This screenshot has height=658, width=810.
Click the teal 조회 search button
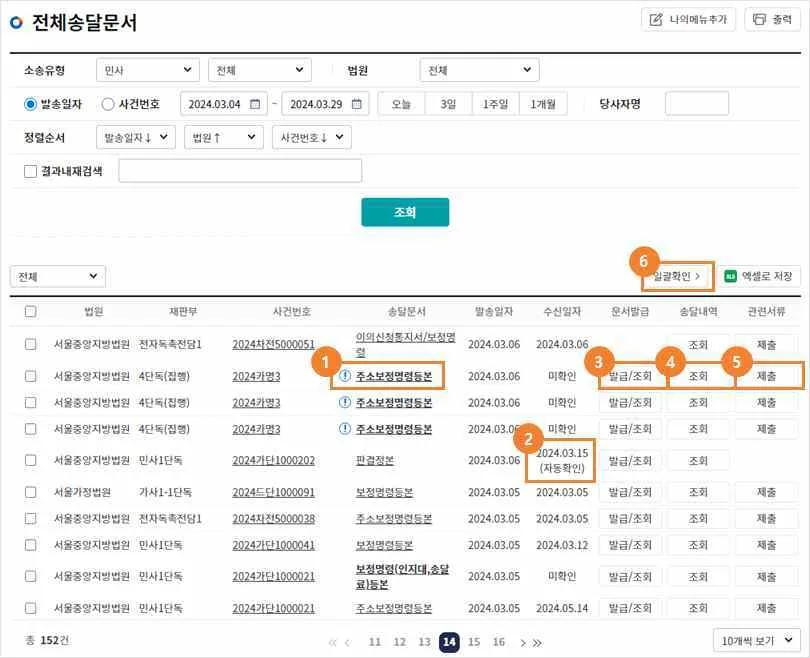(405, 212)
